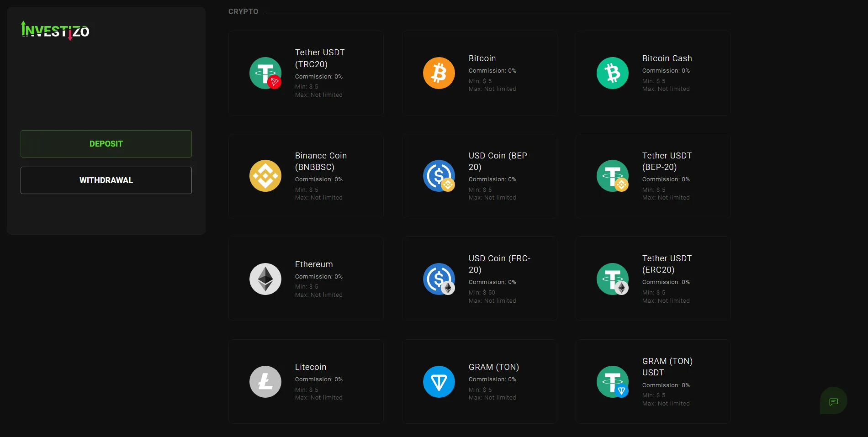
Task: Select the Tether USDT (ERC20) title
Action: [667, 264]
